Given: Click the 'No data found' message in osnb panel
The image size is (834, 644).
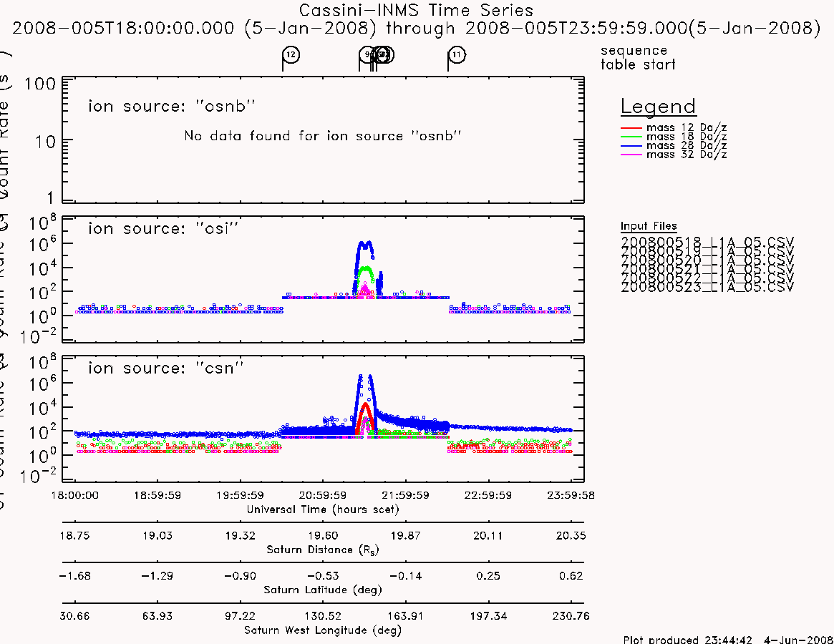Looking at the screenshot, I should pyautogui.click(x=322, y=136).
